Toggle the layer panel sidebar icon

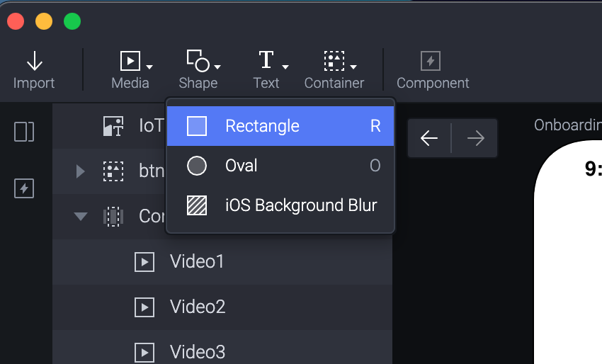point(25,132)
